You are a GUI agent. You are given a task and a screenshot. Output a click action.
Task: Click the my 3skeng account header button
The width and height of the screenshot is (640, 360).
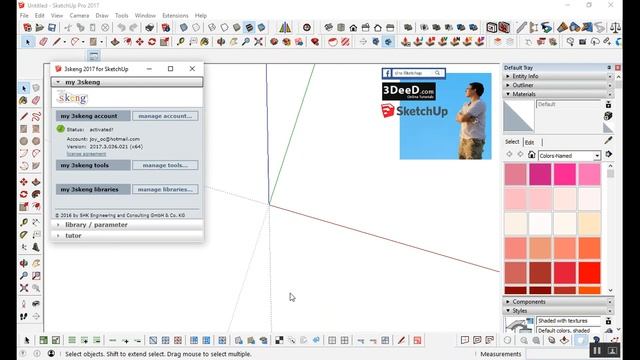(x=93, y=116)
